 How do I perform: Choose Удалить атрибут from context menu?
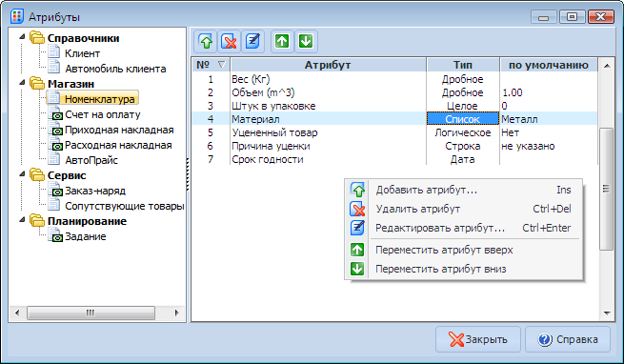click(x=464, y=209)
